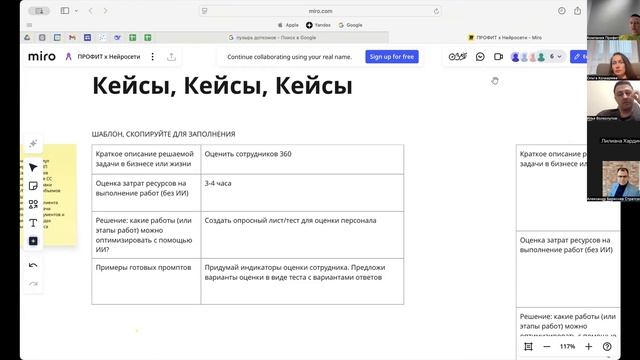Click cell 3-4 часа
640x360 pixels.
click(302, 193)
